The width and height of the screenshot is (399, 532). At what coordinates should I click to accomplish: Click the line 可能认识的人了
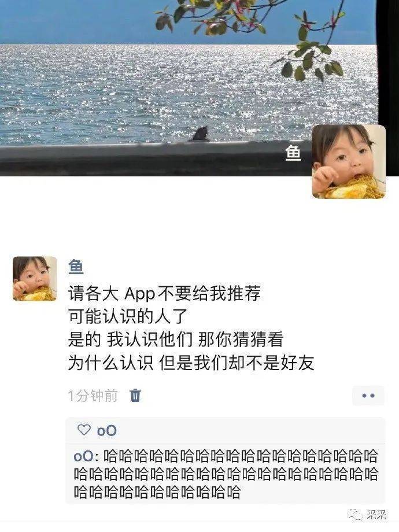128,316
